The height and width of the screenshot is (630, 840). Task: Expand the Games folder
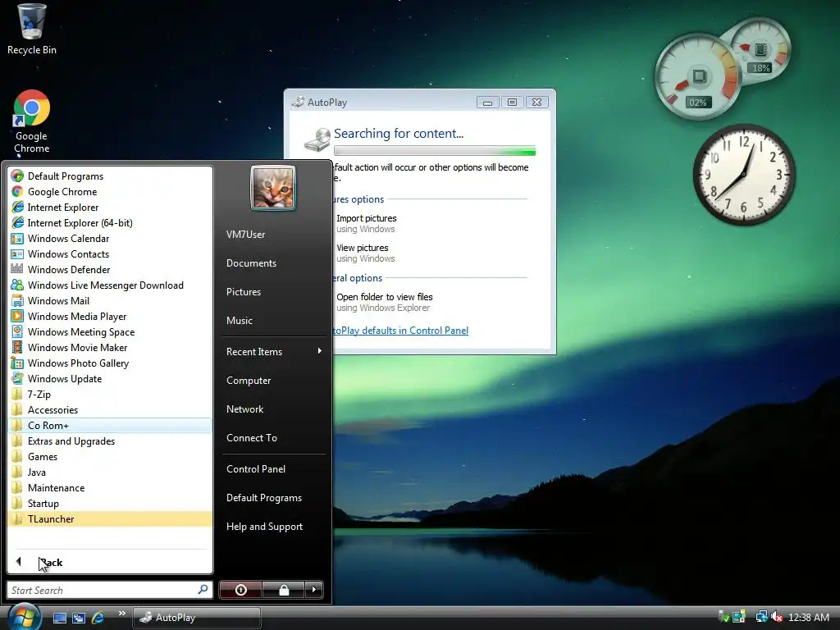[x=111, y=456]
